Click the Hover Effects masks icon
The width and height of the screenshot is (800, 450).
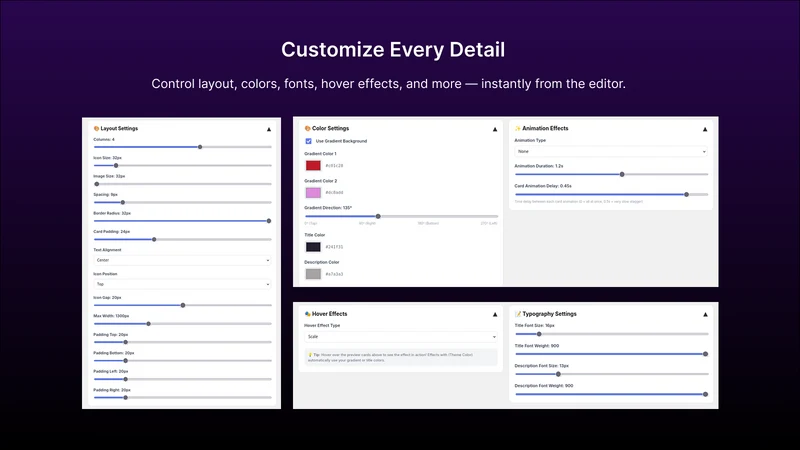click(308, 314)
